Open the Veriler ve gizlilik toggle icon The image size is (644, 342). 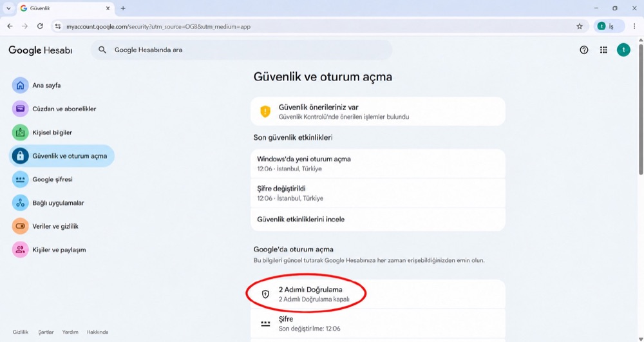click(20, 226)
